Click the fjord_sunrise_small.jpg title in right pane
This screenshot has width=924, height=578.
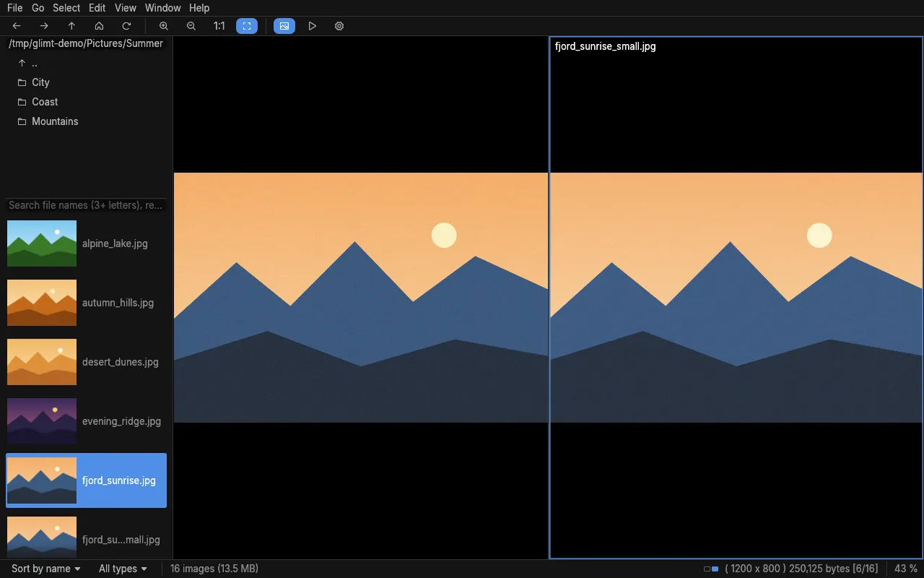pos(606,46)
